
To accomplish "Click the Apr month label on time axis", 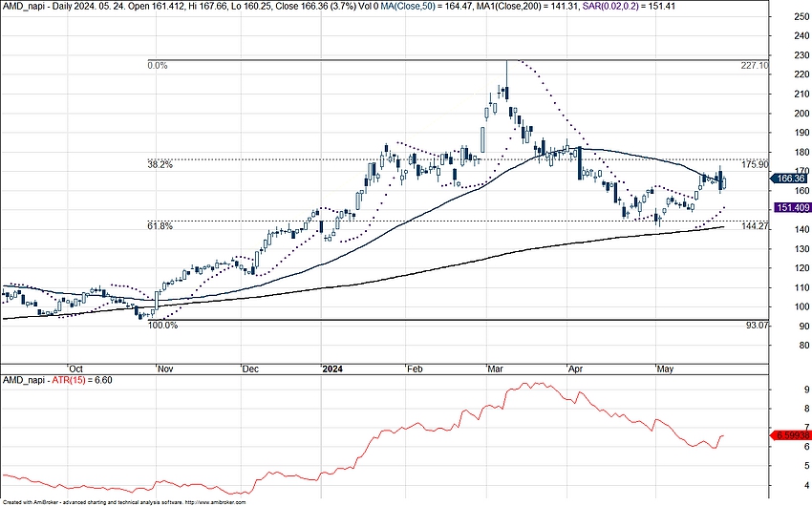I will coord(576,369).
